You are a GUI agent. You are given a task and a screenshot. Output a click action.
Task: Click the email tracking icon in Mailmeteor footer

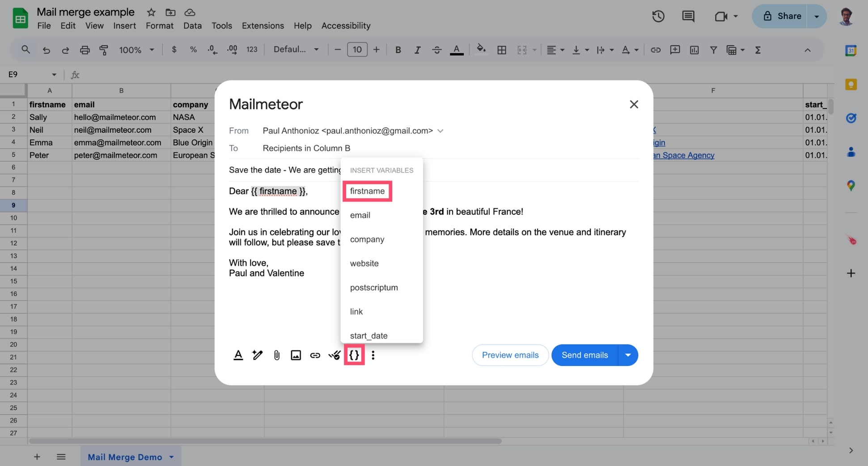tap(334, 355)
